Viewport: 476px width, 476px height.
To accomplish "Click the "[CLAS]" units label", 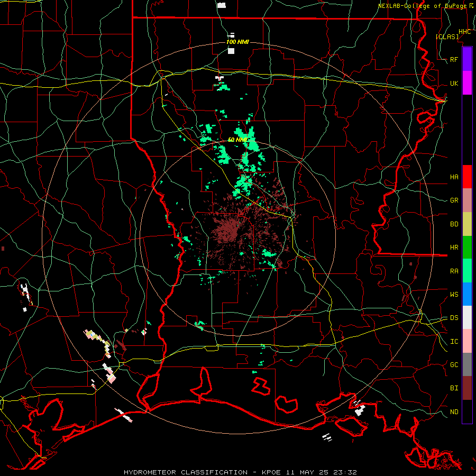I will click(x=447, y=36).
